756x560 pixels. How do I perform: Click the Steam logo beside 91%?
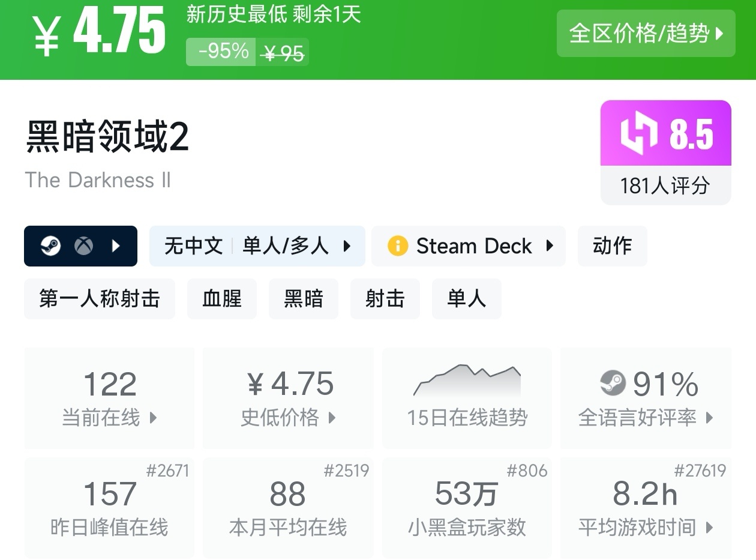[613, 383]
